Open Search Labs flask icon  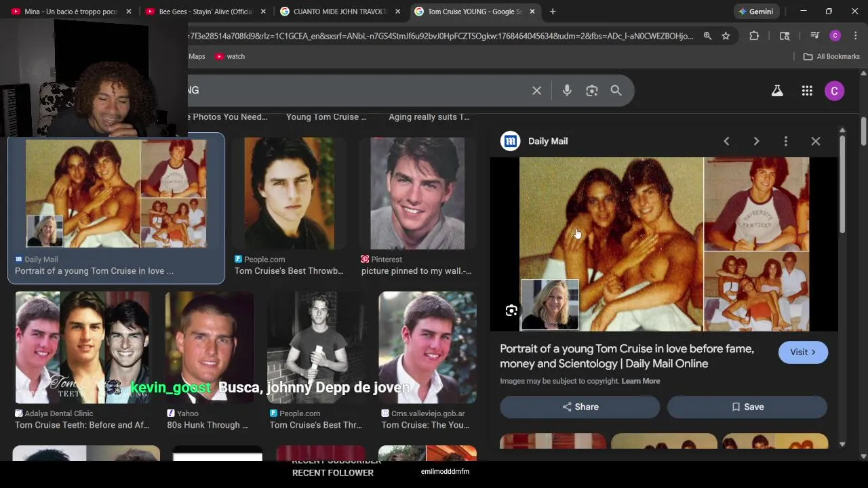pos(777,91)
